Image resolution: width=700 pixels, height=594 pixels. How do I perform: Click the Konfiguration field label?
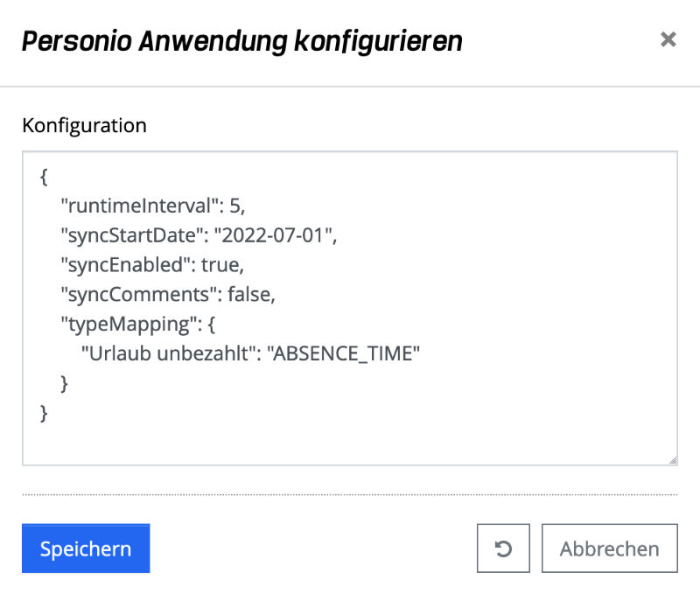click(x=84, y=125)
